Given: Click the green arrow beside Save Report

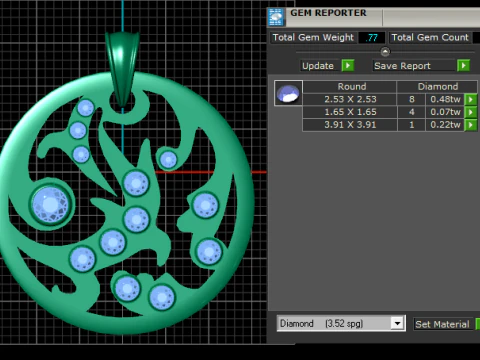Looking at the screenshot, I should (463, 65).
